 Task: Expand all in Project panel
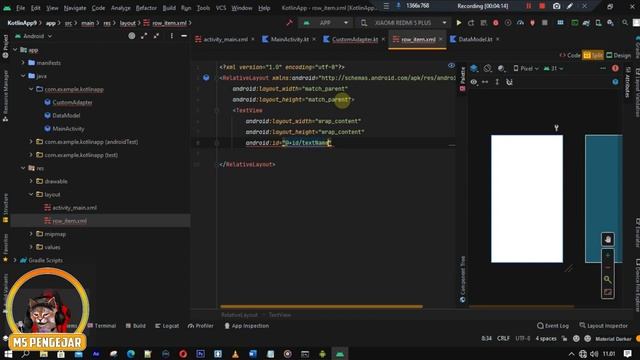click(144, 36)
